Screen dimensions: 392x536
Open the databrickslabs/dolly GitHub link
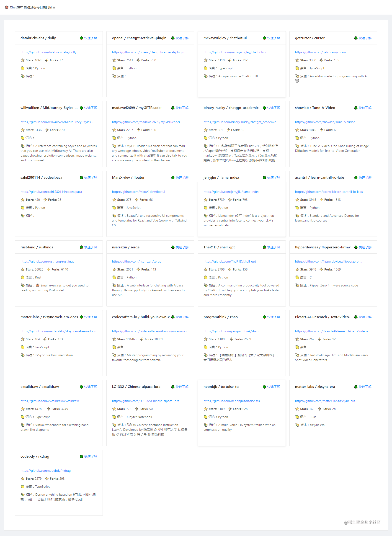tap(48, 52)
